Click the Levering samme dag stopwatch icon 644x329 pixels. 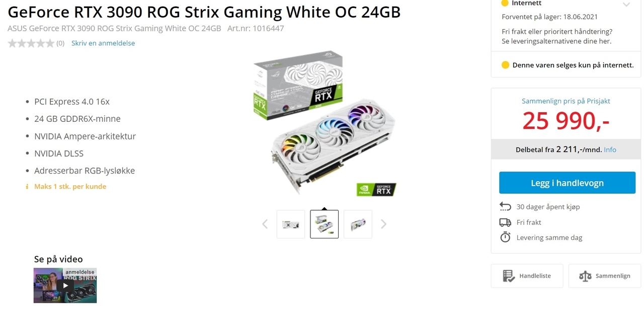(x=505, y=237)
